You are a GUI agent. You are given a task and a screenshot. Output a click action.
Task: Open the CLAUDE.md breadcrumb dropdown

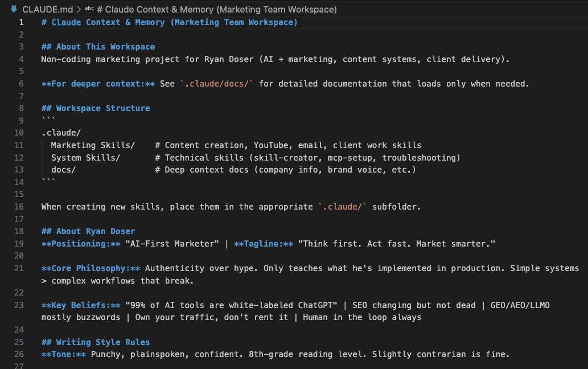click(48, 9)
